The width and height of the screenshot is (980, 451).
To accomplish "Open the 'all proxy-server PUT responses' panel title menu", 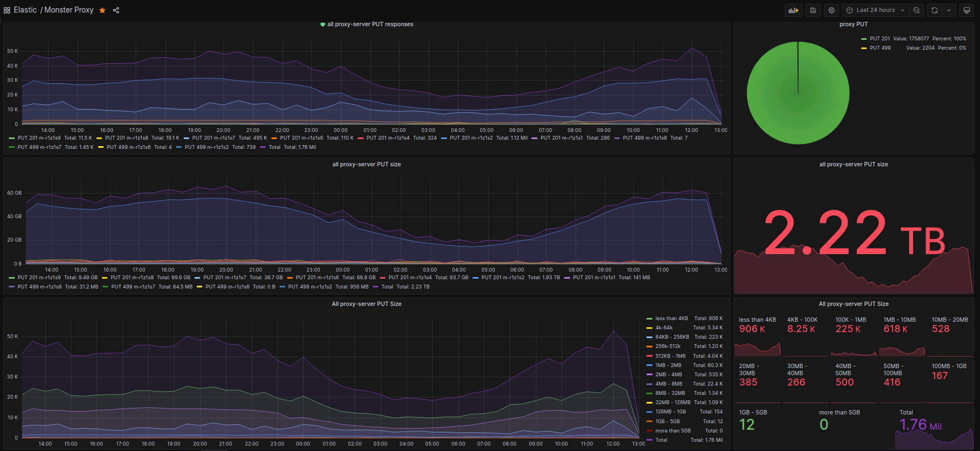I will point(370,24).
